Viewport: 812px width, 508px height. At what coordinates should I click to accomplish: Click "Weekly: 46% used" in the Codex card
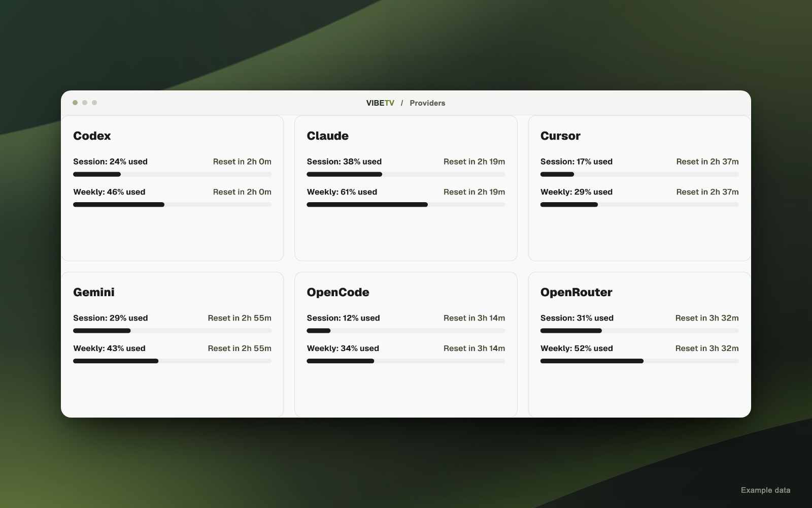pyautogui.click(x=109, y=192)
